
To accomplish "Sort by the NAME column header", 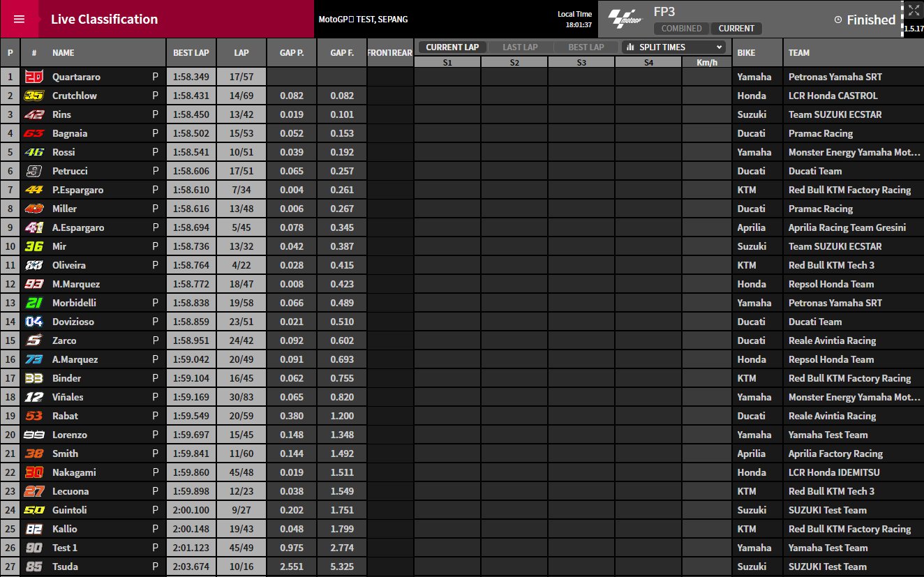I will 63,53.
